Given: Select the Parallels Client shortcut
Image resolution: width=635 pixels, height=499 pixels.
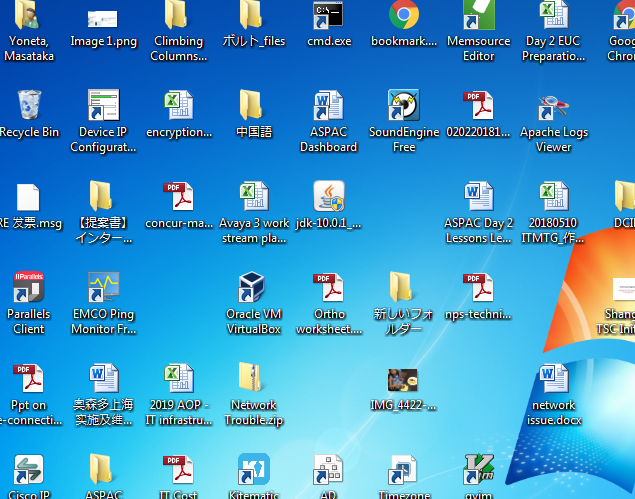Looking at the screenshot, I should 29,288.
